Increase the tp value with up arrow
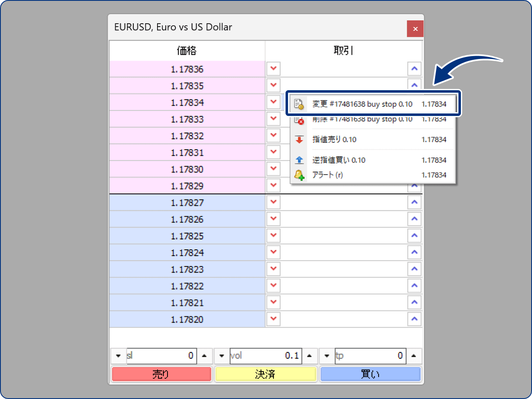532x399 pixels. [414, 356]
